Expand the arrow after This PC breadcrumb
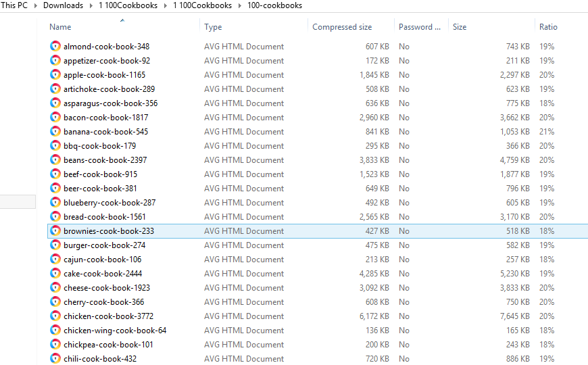588x365 pixels. pyautogui.click(x=36, y=6)
